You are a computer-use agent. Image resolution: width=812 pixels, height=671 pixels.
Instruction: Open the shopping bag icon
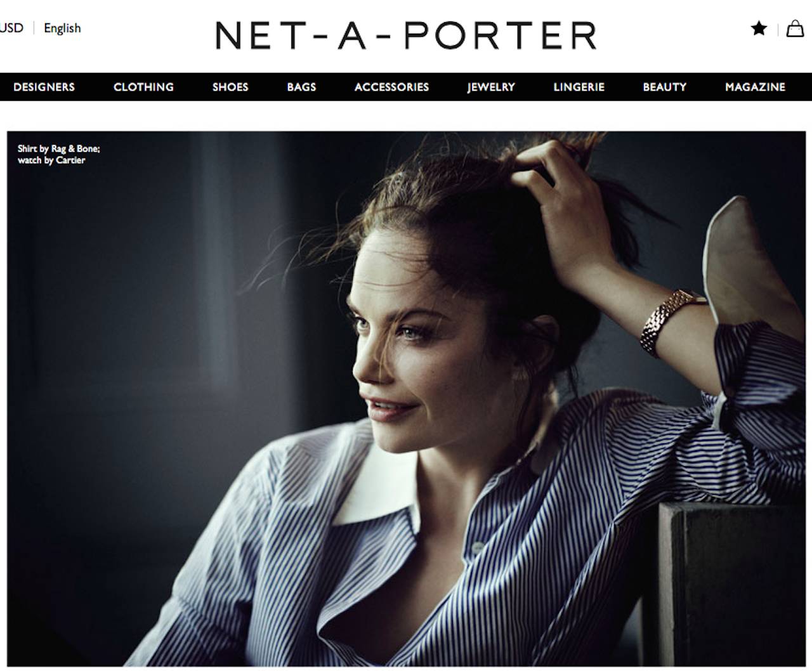(x=794, y=28)
